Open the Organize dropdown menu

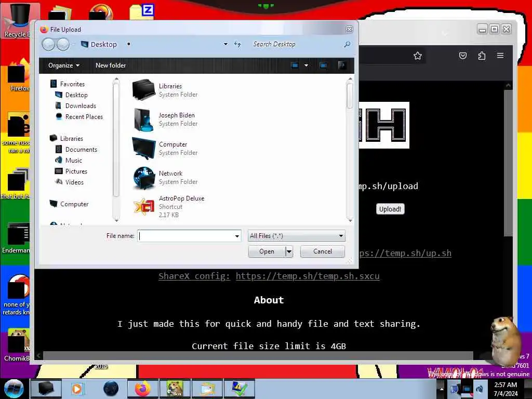coord(64,65)
